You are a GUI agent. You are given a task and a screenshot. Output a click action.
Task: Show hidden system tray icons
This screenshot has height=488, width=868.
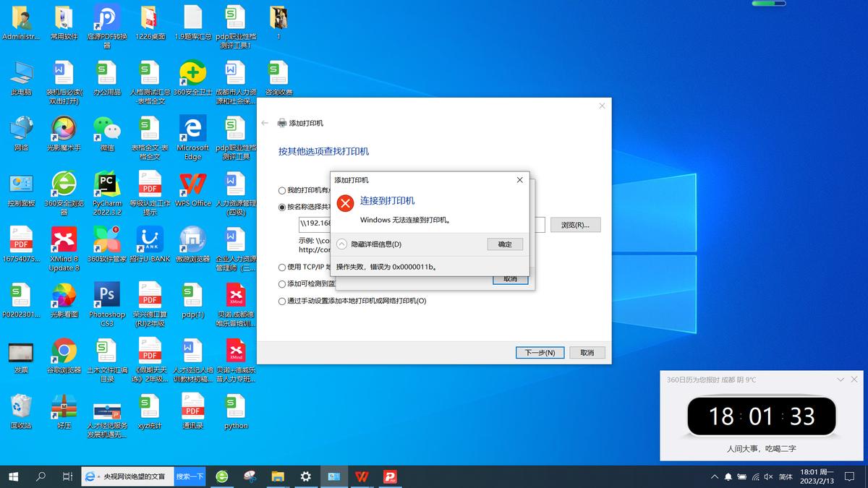715,476
